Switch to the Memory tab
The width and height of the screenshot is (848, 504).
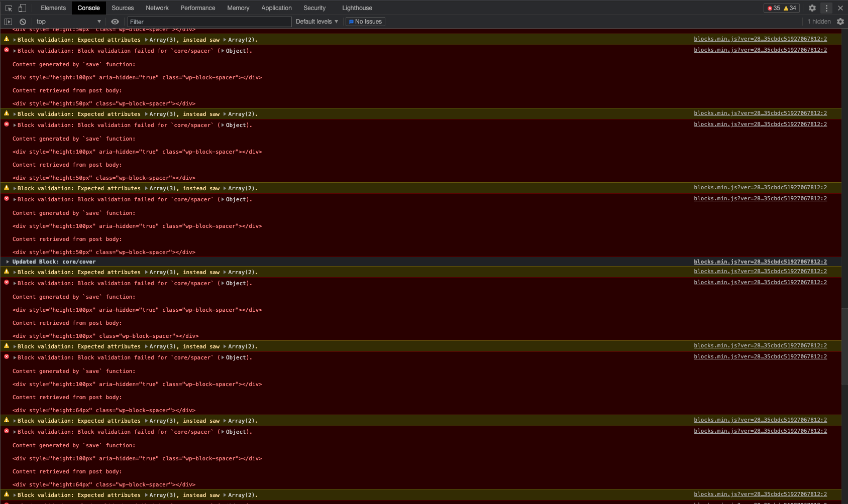[238, 8]
